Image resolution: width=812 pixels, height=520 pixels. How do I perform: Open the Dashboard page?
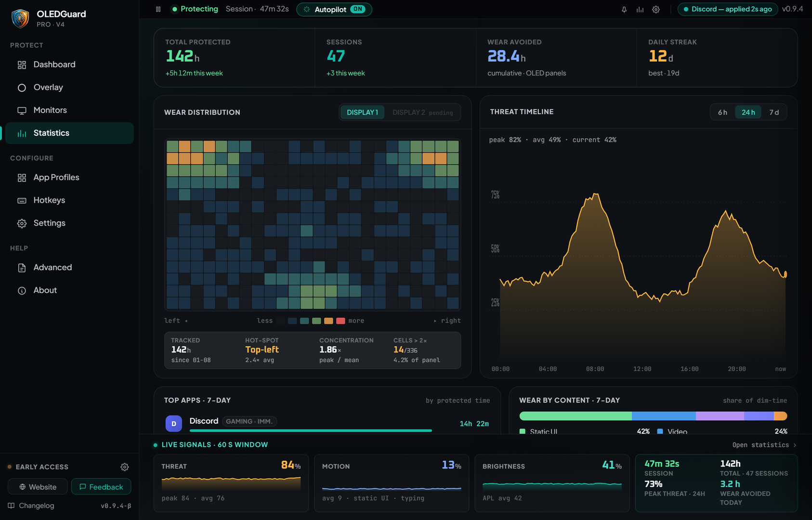[x=69, y=65]
